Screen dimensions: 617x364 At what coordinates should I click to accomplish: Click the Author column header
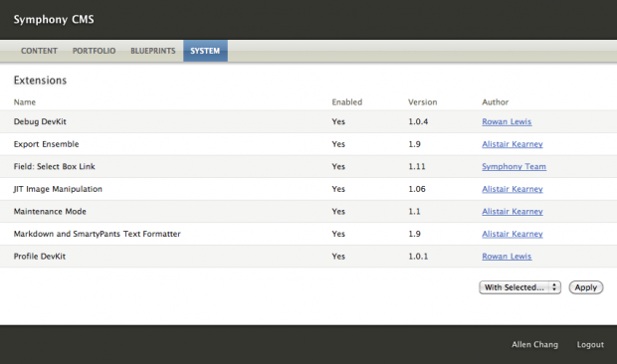[495, 102]
